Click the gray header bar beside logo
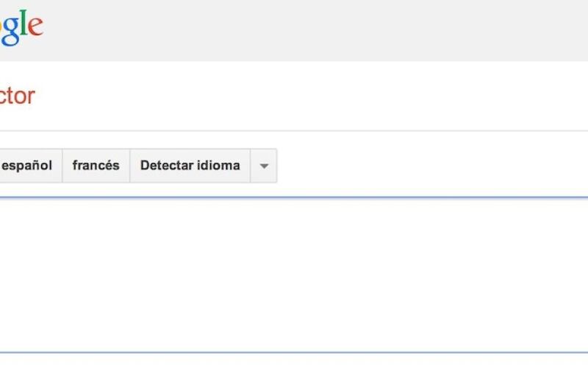Viewport: 588px width, 370px height. pos(315,30)
